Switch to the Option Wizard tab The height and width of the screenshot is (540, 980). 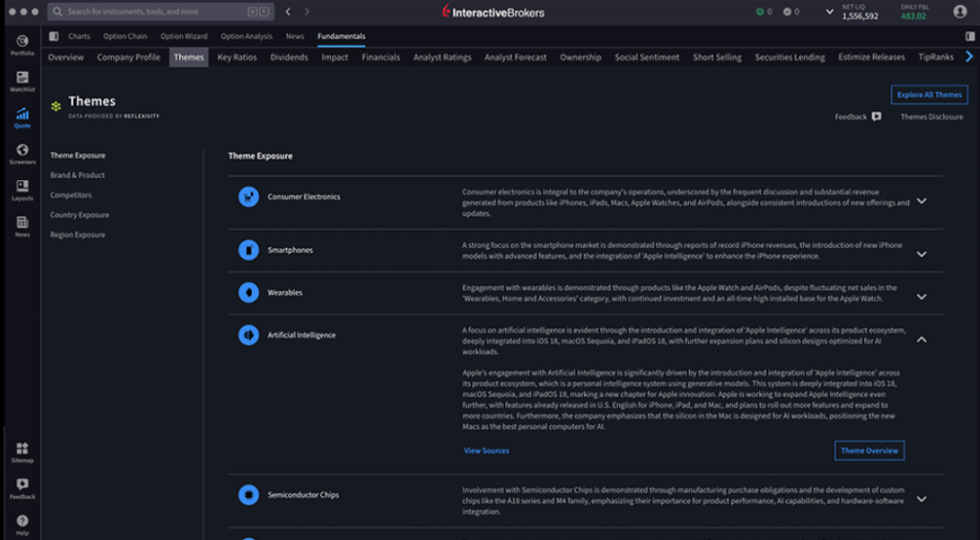coord(184,36)
